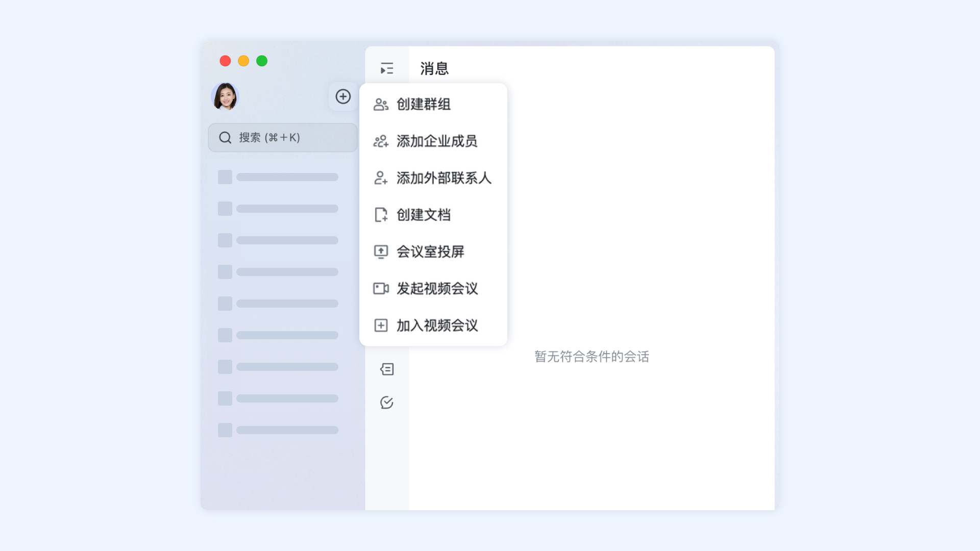The height and width of the screenshot is (551, 980).
Task: Open 创建文档 to create a document
Action: click(x=423, y=215)
